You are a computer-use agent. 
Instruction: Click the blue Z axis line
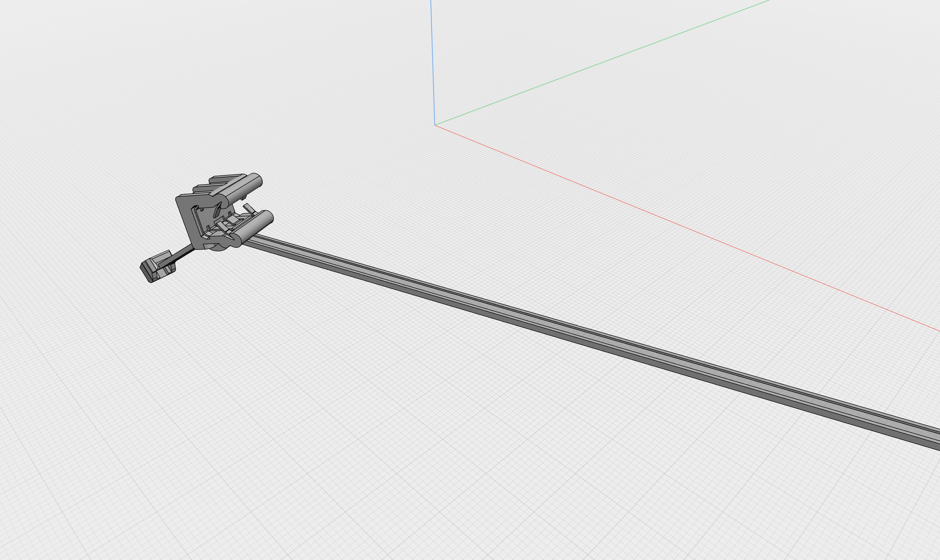(x=433, y=62)
